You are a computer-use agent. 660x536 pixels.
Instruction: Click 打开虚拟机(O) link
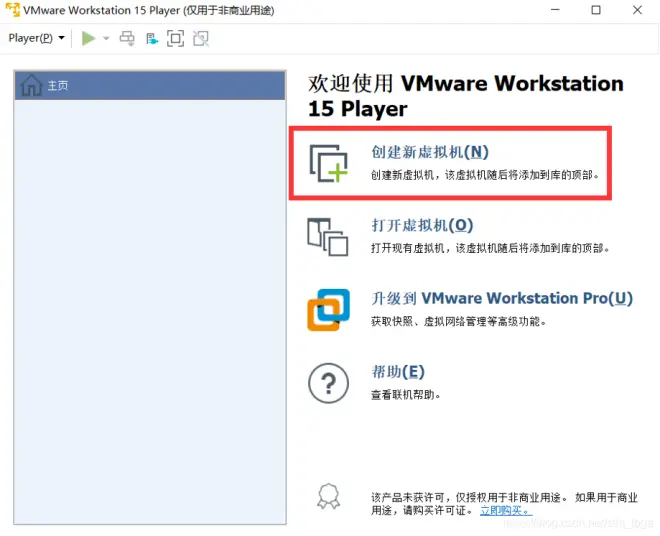click(422, 225)
